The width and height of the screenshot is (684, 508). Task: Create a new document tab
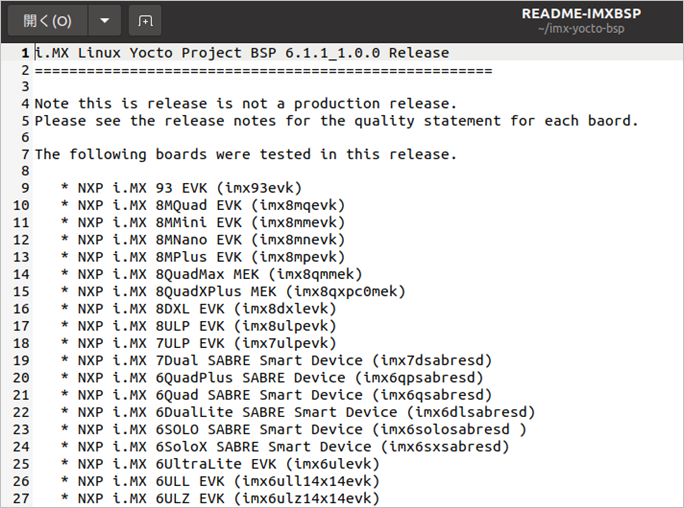145,20
